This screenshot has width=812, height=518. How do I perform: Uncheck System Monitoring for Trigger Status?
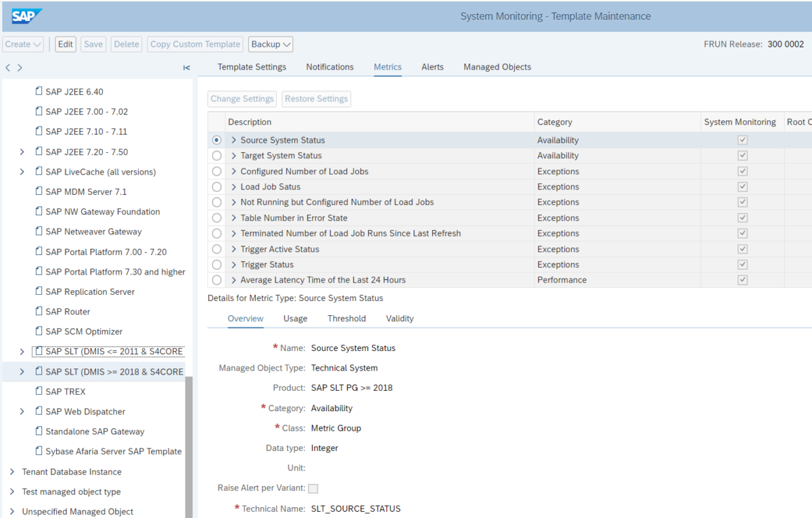point(742,264)
